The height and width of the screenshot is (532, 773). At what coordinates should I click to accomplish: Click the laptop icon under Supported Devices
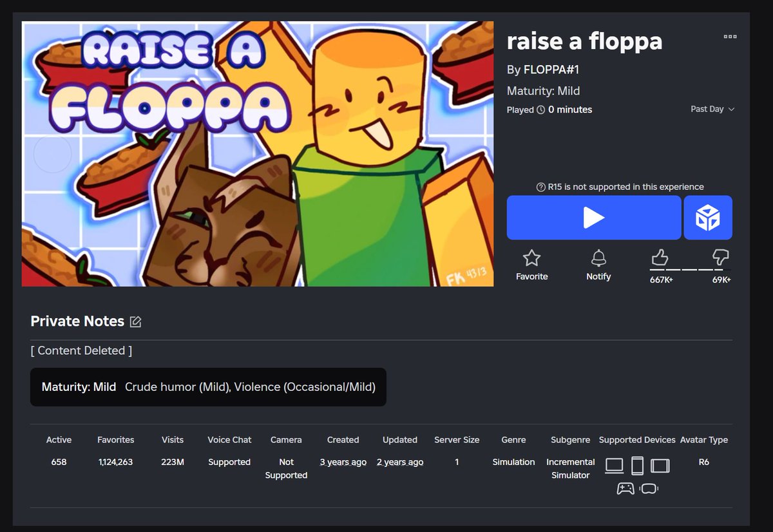614,465
